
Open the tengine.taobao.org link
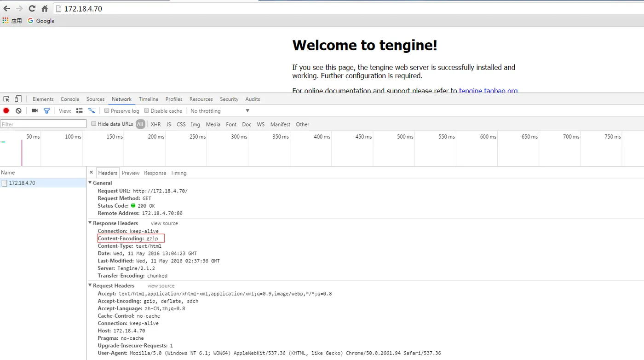488,91
